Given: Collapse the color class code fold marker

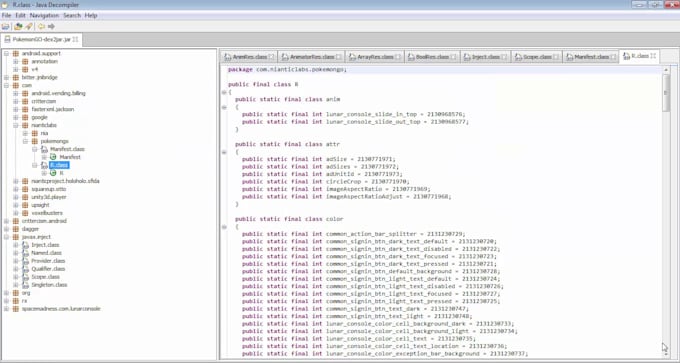Looking at the screenshot, I should pyautogui.click(x=224, y=227).
